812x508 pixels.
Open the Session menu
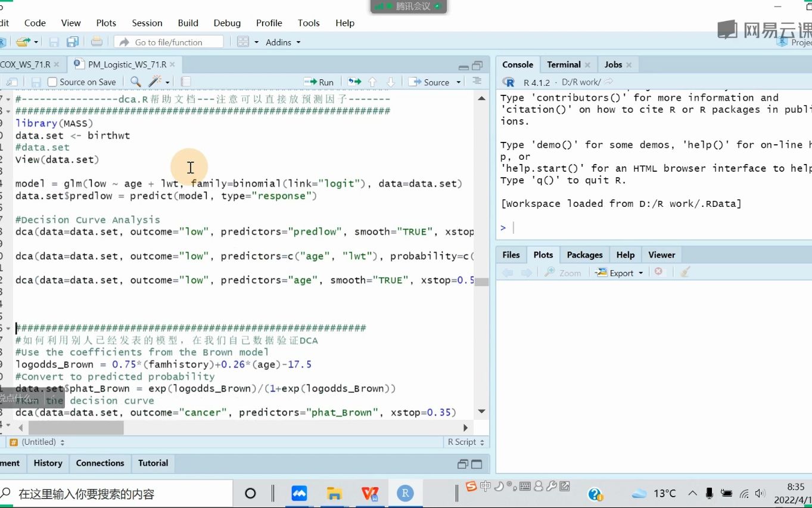click(147, 23)
